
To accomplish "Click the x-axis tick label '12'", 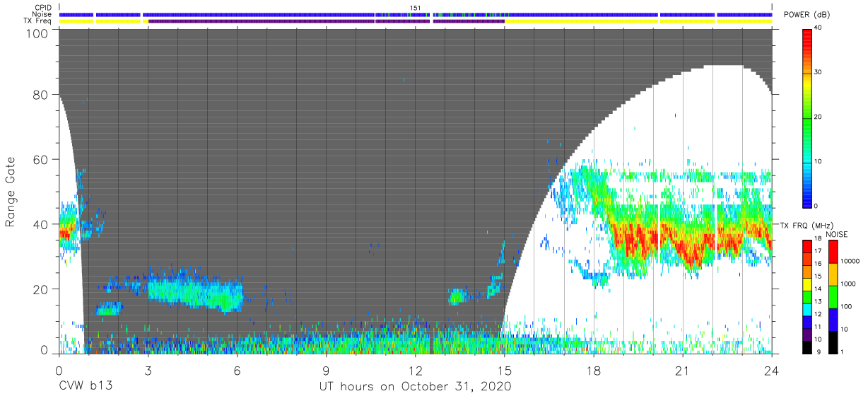I will point(415,369).
